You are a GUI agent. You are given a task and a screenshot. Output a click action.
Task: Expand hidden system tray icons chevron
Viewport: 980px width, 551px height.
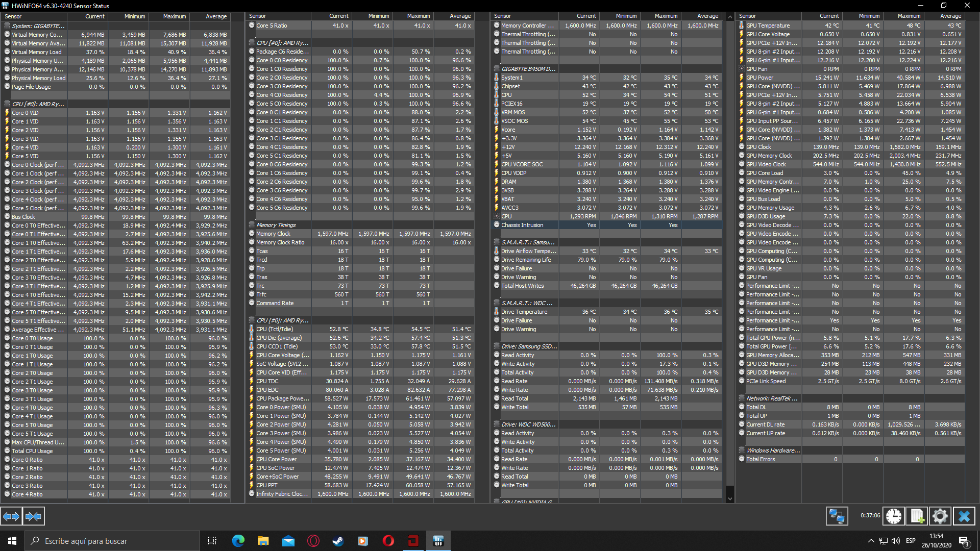coord(871,541)
